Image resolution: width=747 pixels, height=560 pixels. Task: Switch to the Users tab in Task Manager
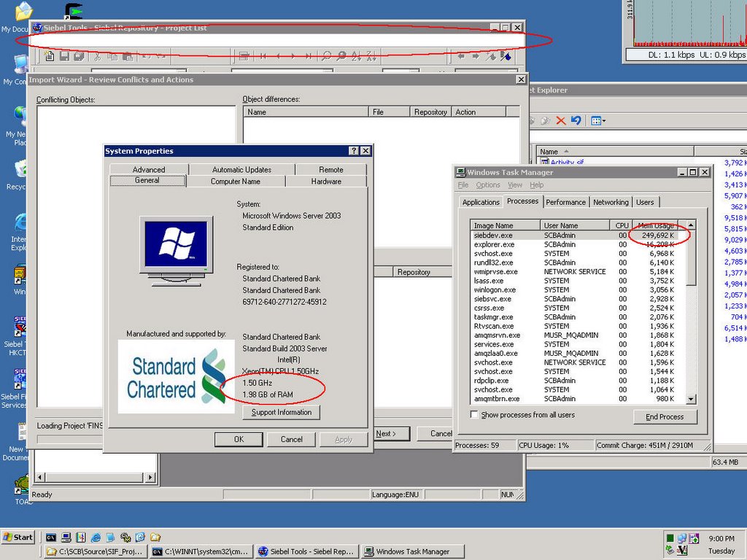pos(645,202)
